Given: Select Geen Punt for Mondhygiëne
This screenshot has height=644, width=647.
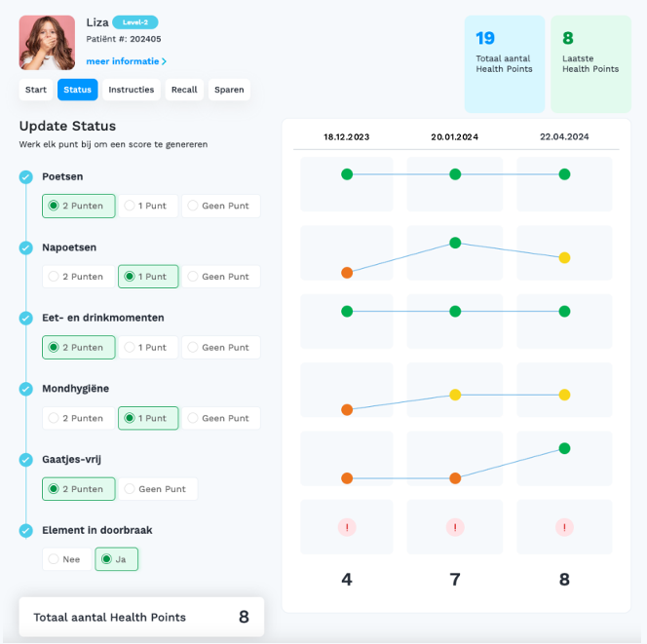Looking at the screenshot, I should click(x=221, y=418).
